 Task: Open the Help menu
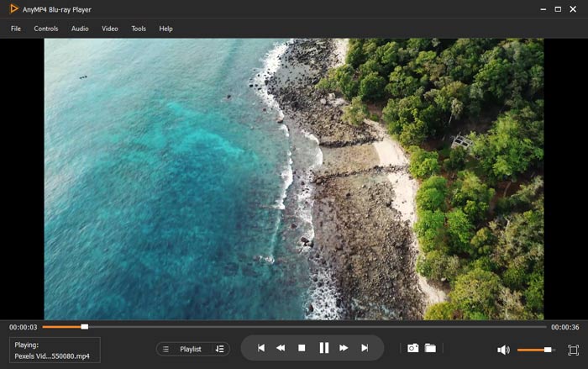point(165,29)
